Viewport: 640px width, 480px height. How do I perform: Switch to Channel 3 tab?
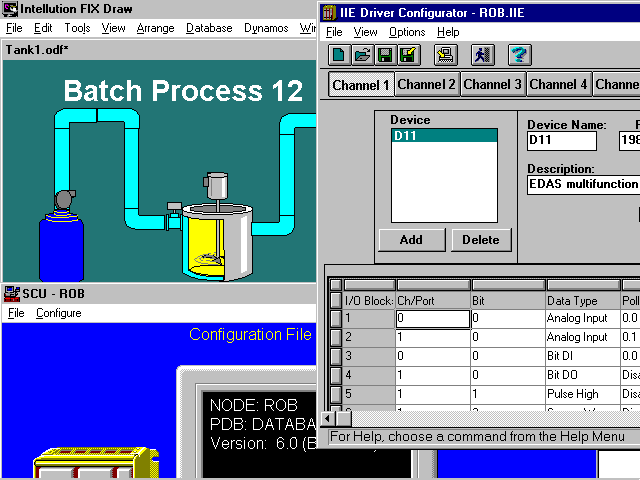pos(493,84)
